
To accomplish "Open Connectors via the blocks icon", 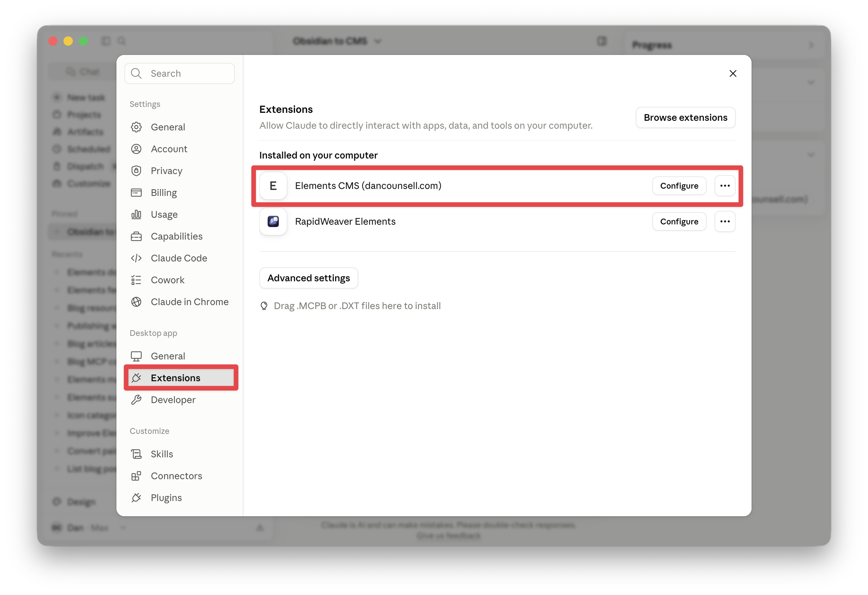I will (136, 476).
